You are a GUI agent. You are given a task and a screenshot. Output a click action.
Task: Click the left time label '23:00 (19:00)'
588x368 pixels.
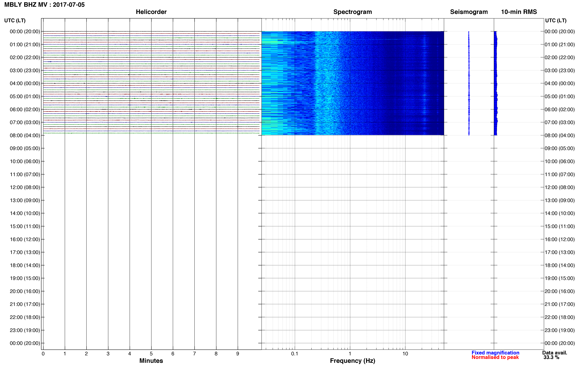pos(25,330)
